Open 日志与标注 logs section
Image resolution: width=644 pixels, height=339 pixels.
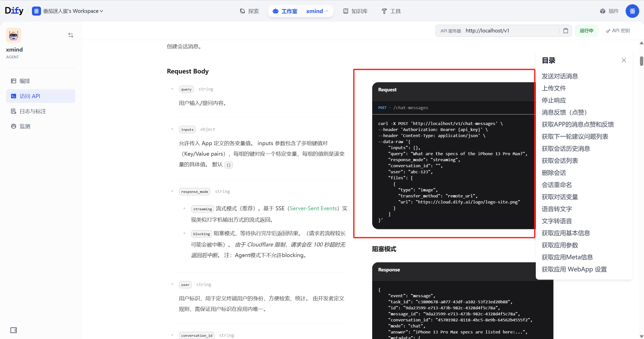pyautogui.click(x=33, y=111)
